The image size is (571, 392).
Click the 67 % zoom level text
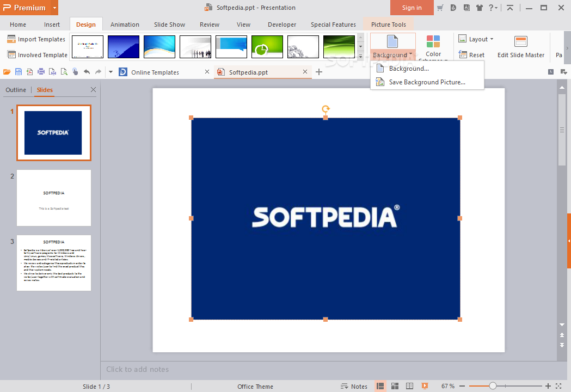pos(448,386)
